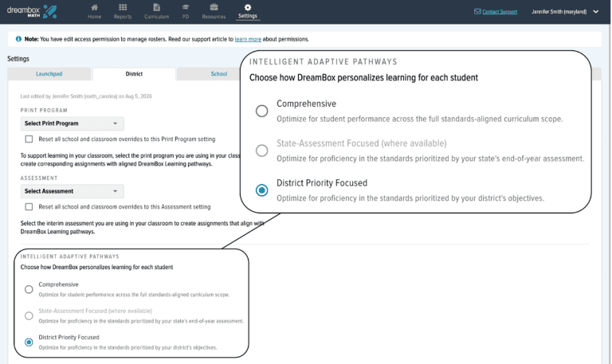
Task: Click the info icon beside Note
Action: point(18,39)
